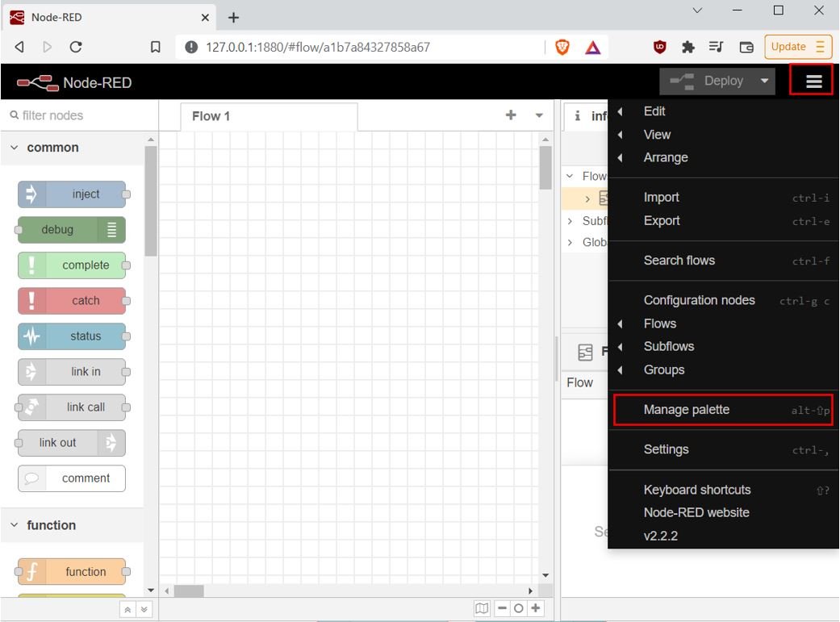
Task: Click the function node in the palette
Action: pos(73,571)
